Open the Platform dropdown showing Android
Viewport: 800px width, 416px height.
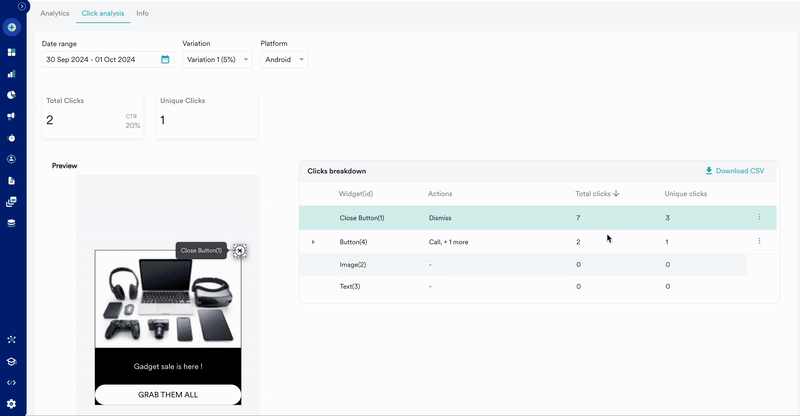[284, 60]
